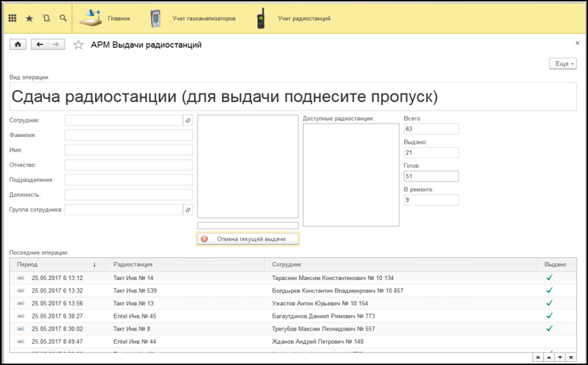Select the row dated 25.05.2017 6:13:56

(x=293, y=303)
